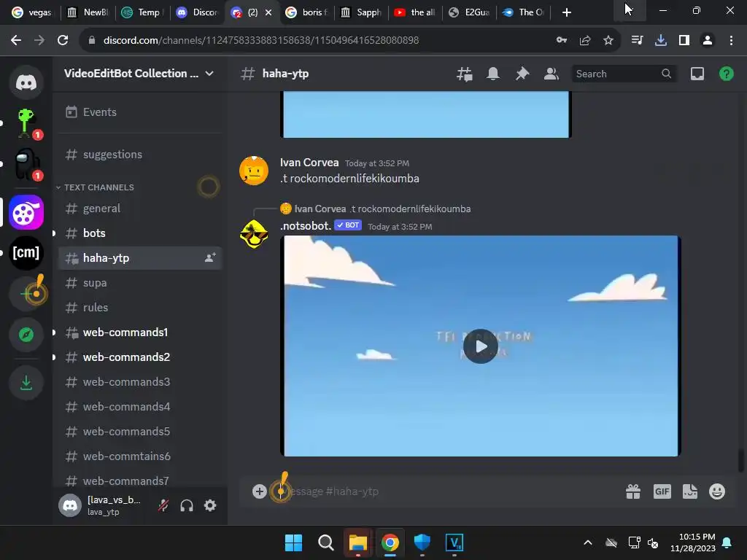Open notification settings bell icon
The width and height of the screenshot is (747, 560).
coord(493,74)
